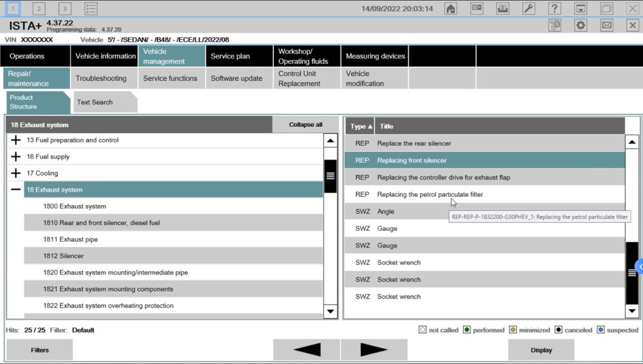Switch to Product Structure tab
The width and height of the screenshot is (643, 364).
tap(38, 102)
